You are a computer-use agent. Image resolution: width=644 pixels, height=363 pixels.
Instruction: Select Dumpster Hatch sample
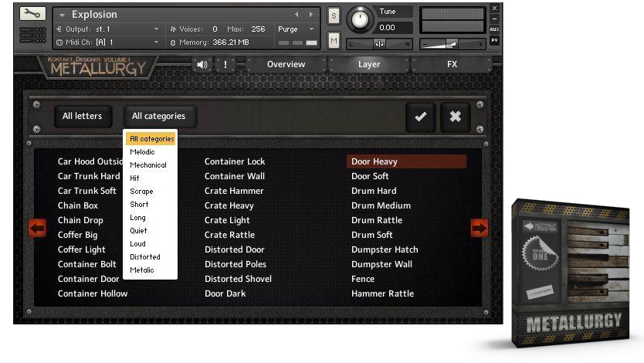pyautogui.click(x=385, y=249)
